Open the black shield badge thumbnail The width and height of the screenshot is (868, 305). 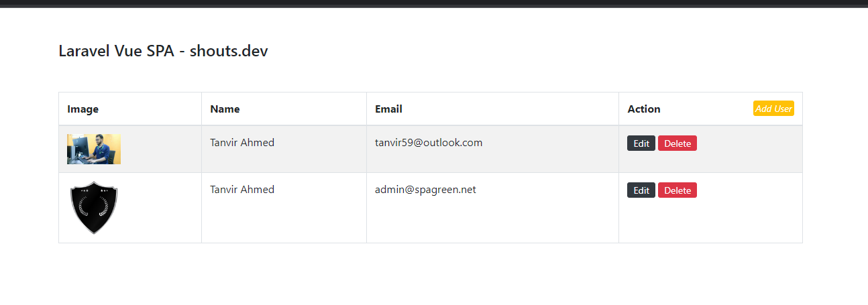[x=94, y=208]
